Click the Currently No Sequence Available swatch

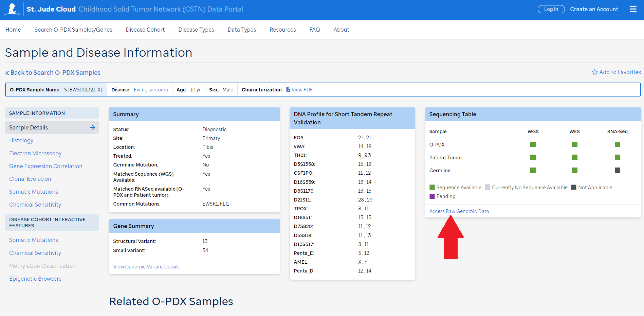pyautogui.click(x=487, y=187)
